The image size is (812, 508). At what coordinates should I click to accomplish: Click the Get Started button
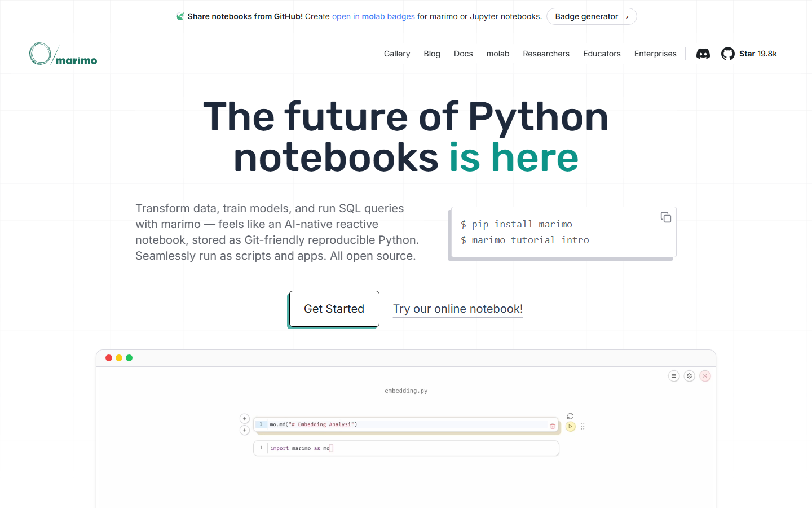[333, 309]
